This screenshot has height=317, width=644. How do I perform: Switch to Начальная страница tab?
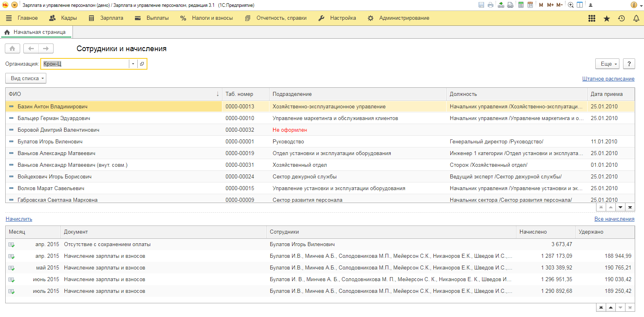click(x=35, y=32)
